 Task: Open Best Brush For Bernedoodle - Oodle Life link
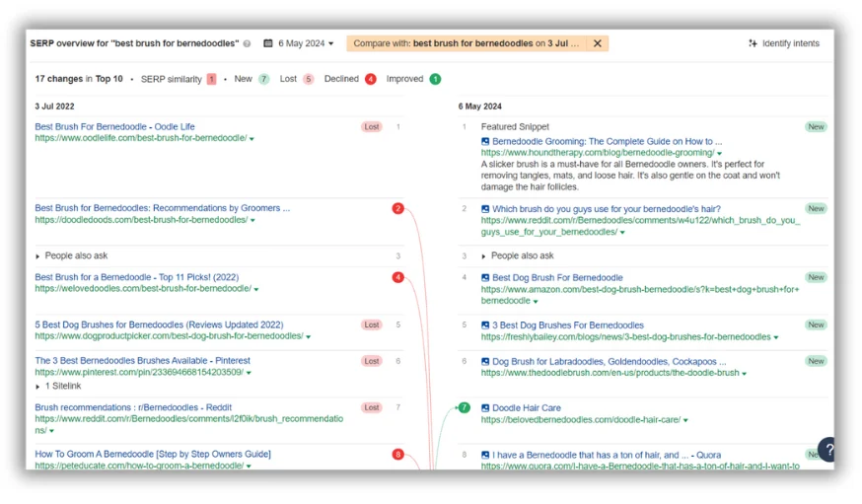pyautogui.click(x=114, y=126)
